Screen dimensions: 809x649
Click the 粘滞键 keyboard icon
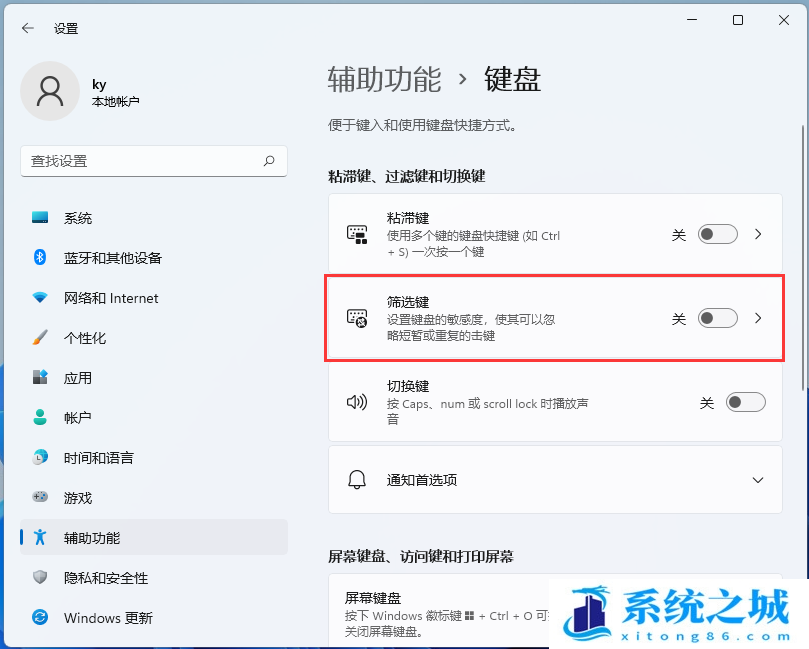coord(357,234)
